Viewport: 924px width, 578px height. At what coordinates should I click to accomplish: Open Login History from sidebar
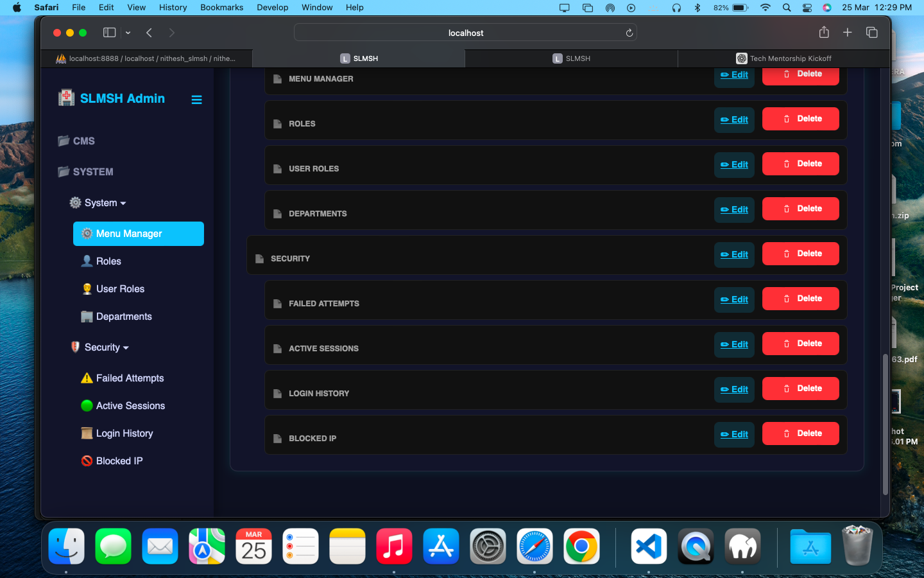pos(124,433)
